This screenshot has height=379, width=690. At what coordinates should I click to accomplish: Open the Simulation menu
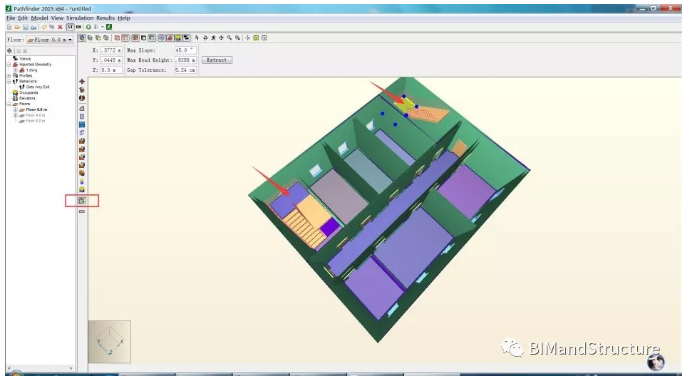(80, 18)
